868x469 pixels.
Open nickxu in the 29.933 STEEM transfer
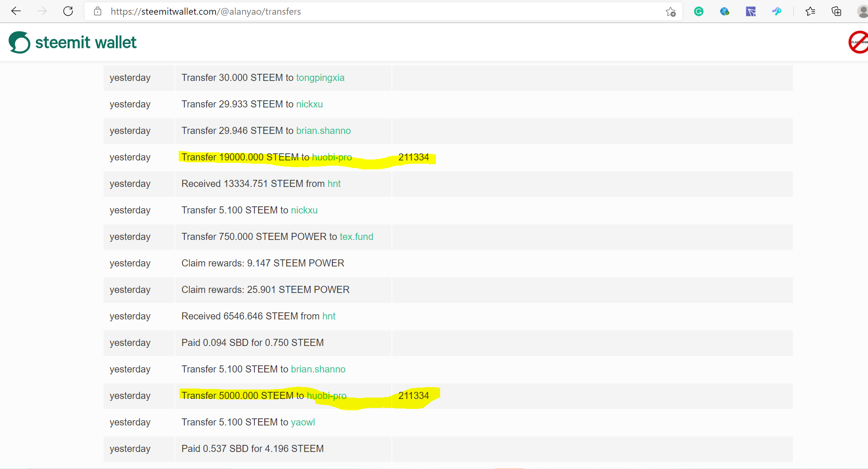[x=309, y=104]
